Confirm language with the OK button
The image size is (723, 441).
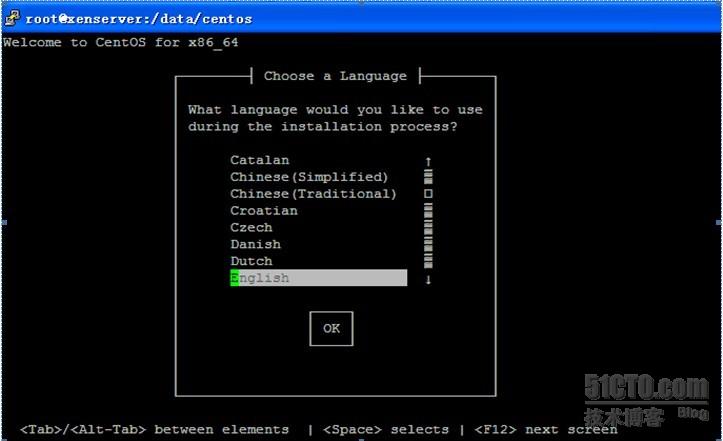click(x=331, y=328)
